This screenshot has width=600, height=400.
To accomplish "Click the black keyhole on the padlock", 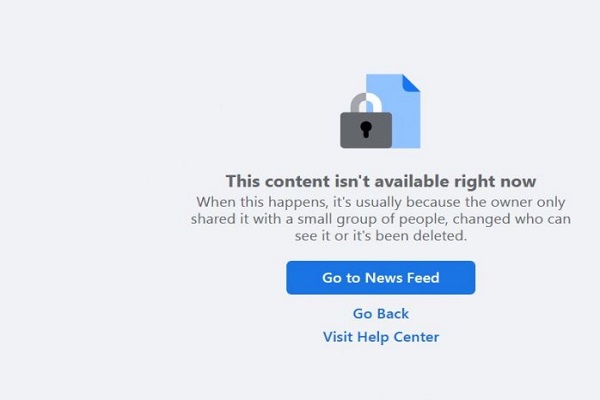I will [366, 129].
